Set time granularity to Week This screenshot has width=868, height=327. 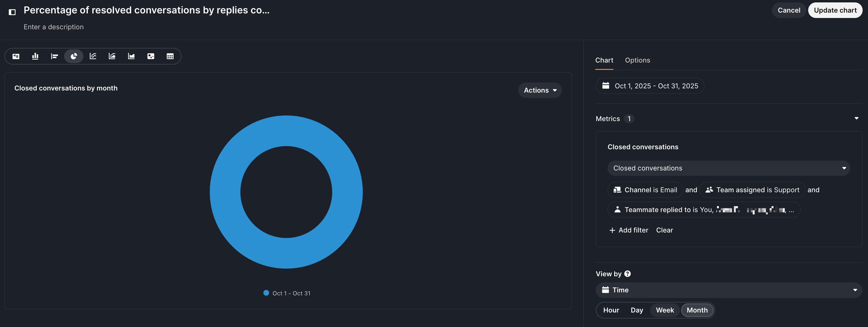pyautogui.click(x=664, y=310)
